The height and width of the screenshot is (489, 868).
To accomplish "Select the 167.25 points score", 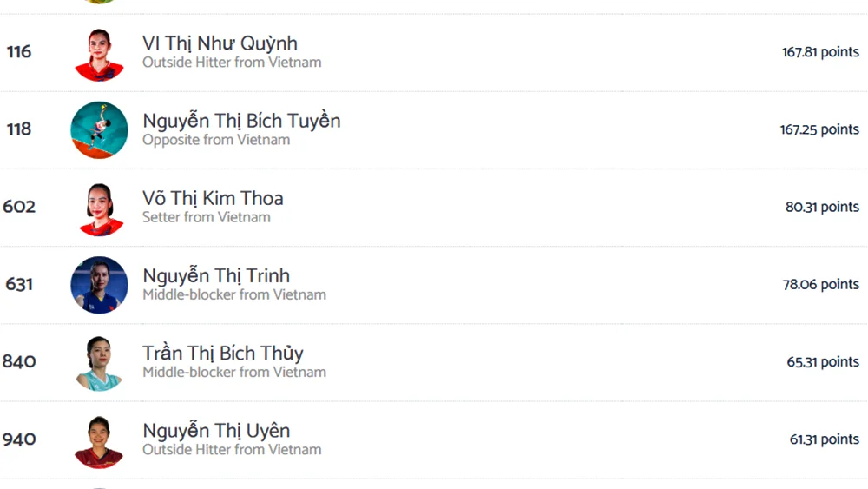I will (x=820, y=129).
